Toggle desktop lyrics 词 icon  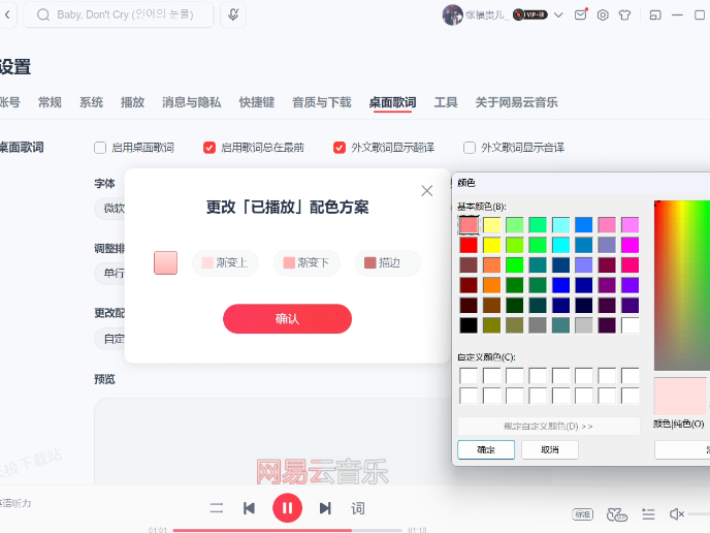pyautogui.click(x=358, y=508)
